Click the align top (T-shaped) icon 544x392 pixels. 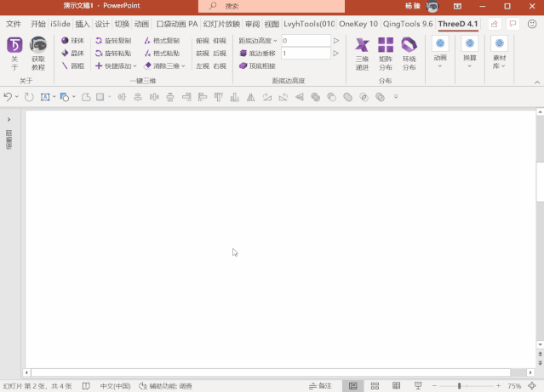(x=219, y=97)
